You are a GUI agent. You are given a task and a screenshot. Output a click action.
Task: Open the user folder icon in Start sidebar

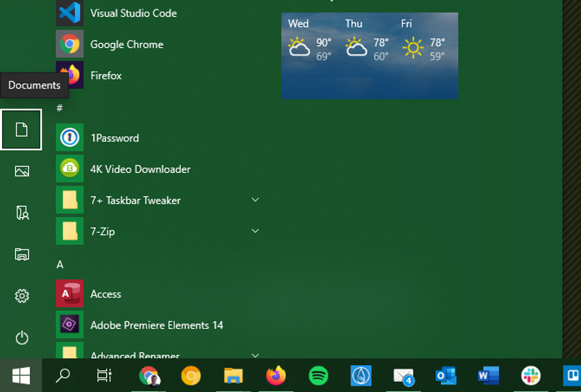pos(22,213)
